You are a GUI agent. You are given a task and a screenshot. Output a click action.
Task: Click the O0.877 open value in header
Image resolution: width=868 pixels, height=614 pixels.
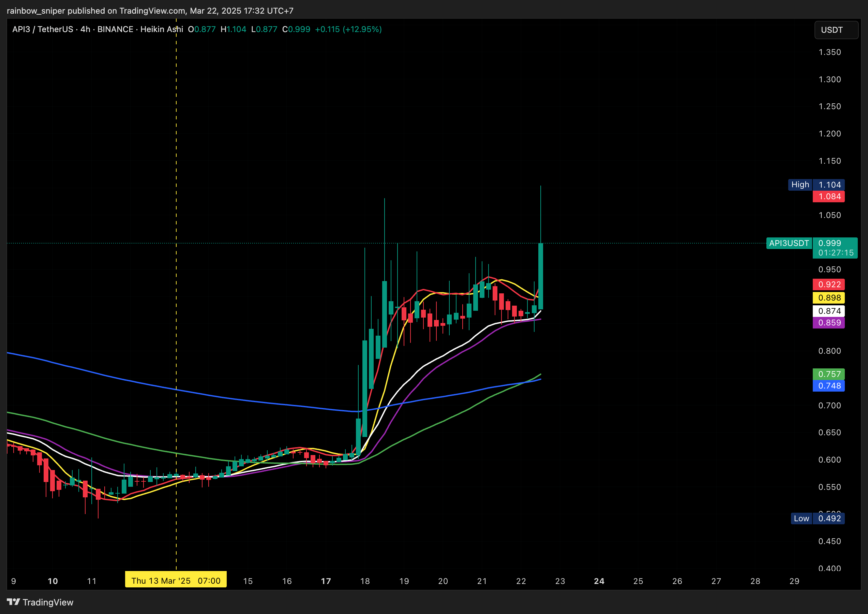point(202,29)
